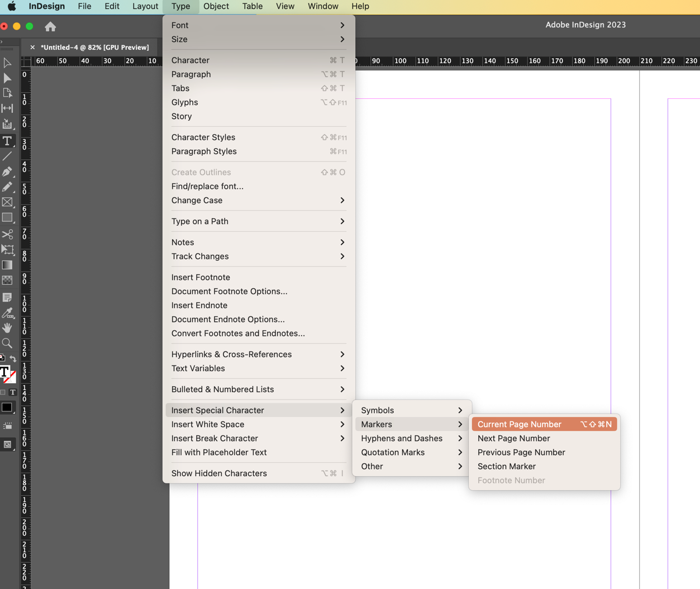This screenshot has width=700, height=589.
Task: Choose Previous Page Number marker
Action: click(x=545, y=452)
